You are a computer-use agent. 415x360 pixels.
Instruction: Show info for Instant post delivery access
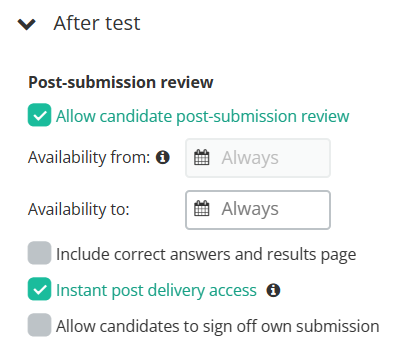pos(273,290)
